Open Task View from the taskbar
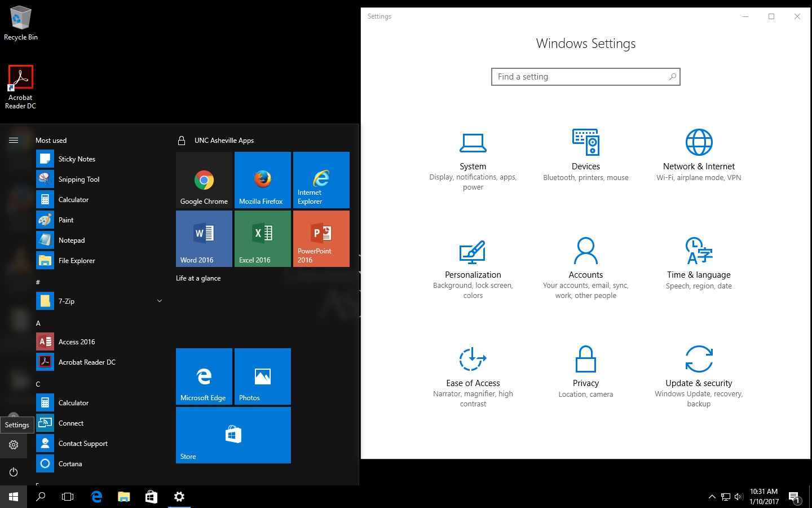The height and width of the screenshot is (508, 812). coord(68,497)
